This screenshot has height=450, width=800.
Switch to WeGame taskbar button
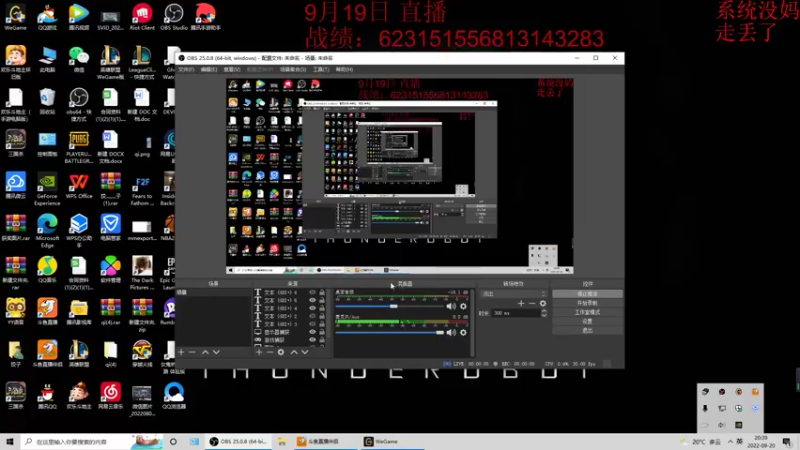click(392, 442)
